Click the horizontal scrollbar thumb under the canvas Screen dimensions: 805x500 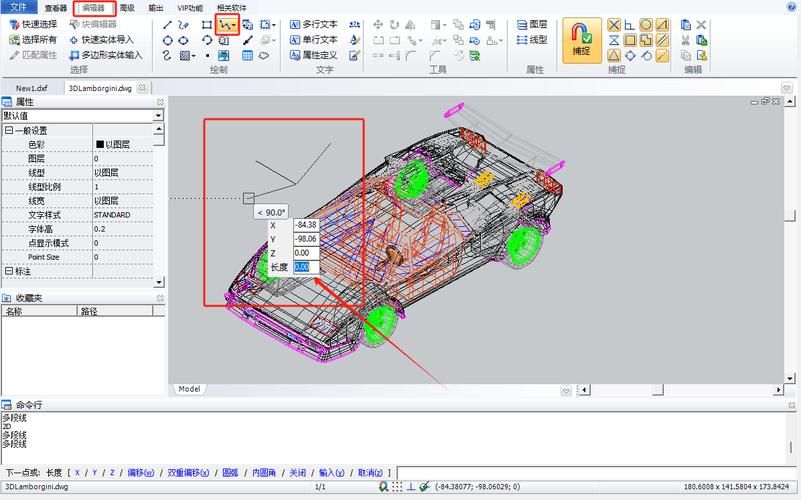pyautogui.click(x=658, y=391)
